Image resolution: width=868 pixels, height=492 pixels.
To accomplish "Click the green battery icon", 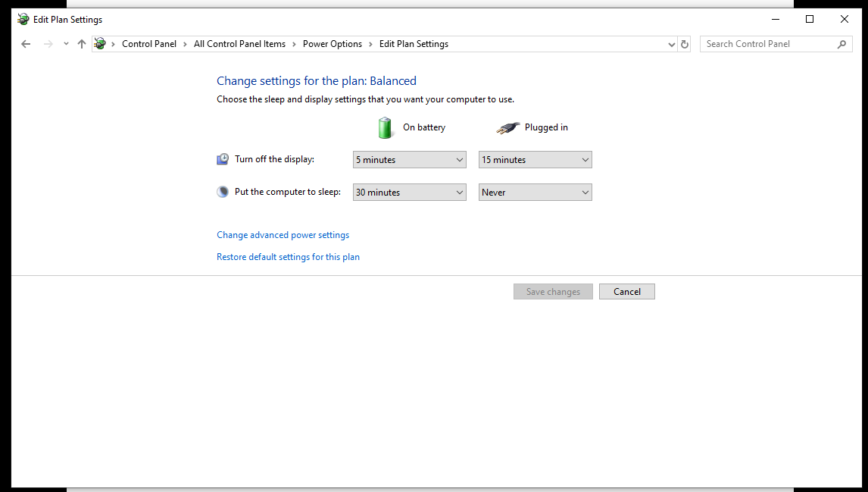I will coord(386,127).
